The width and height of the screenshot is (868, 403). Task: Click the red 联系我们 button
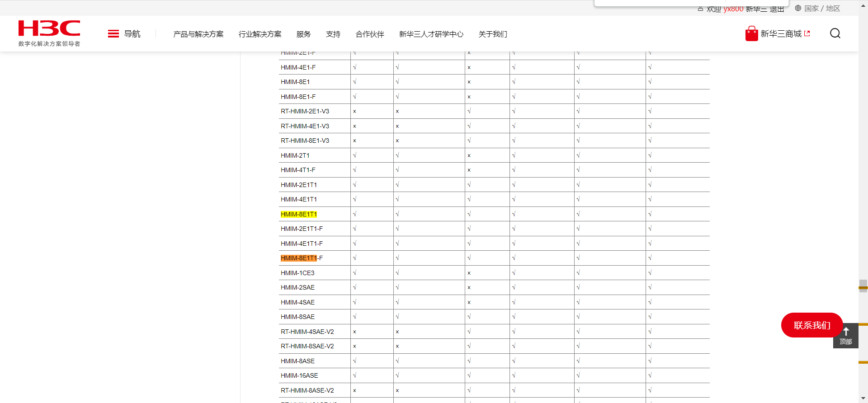(x=812, y=325)
